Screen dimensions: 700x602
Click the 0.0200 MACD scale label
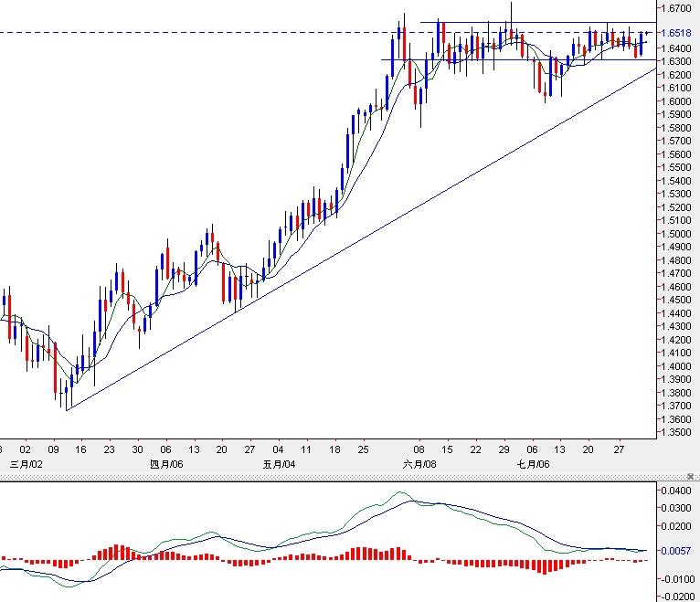click(x=676, y=526)
